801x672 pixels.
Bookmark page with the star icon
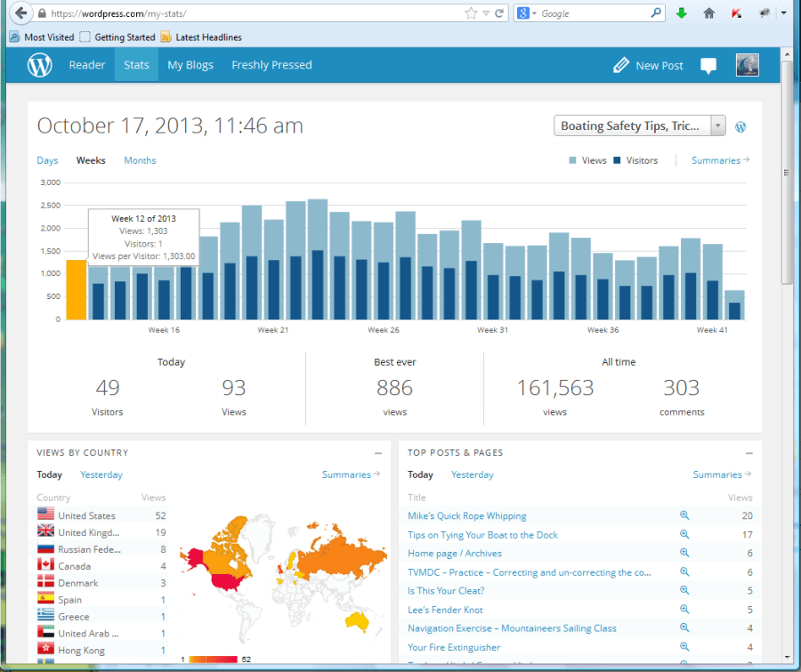[x=471, y=13]
